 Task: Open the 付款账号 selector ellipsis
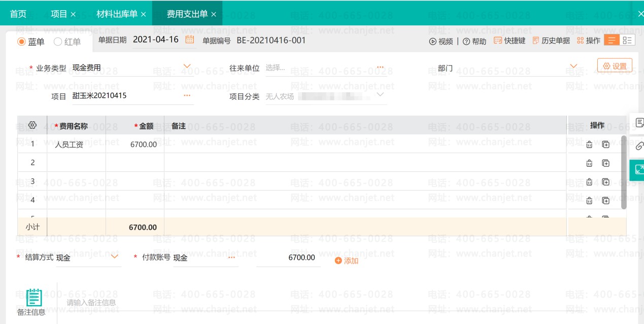coord(232,258)
